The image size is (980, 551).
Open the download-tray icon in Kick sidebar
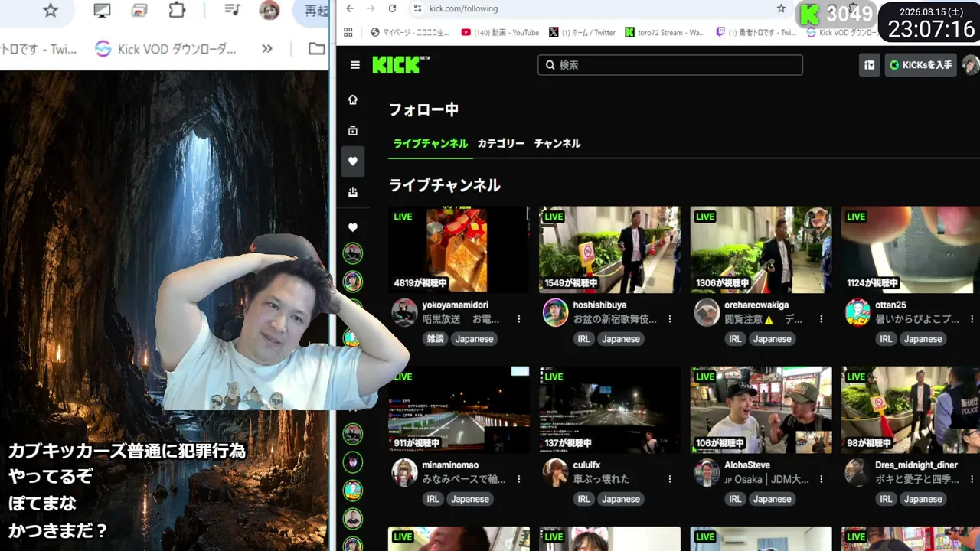coord(353,192)
